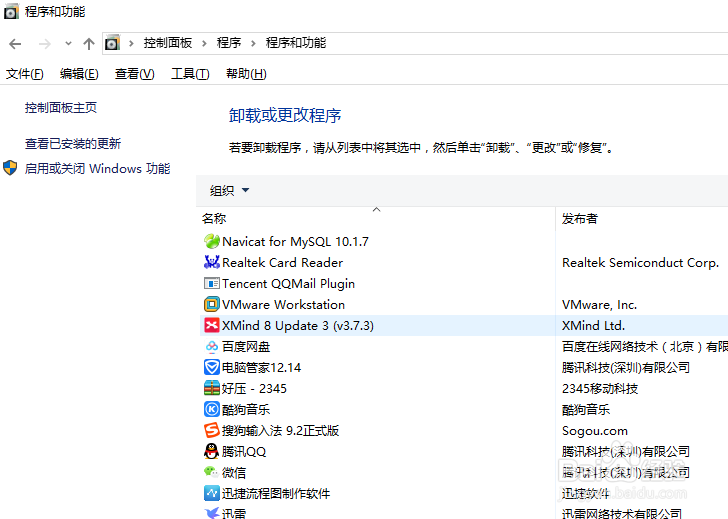This screenshot has height=519, width=728.
Task: Click the XMind 8 red icon
Action: pyautogui.click(x=212, y=325)
